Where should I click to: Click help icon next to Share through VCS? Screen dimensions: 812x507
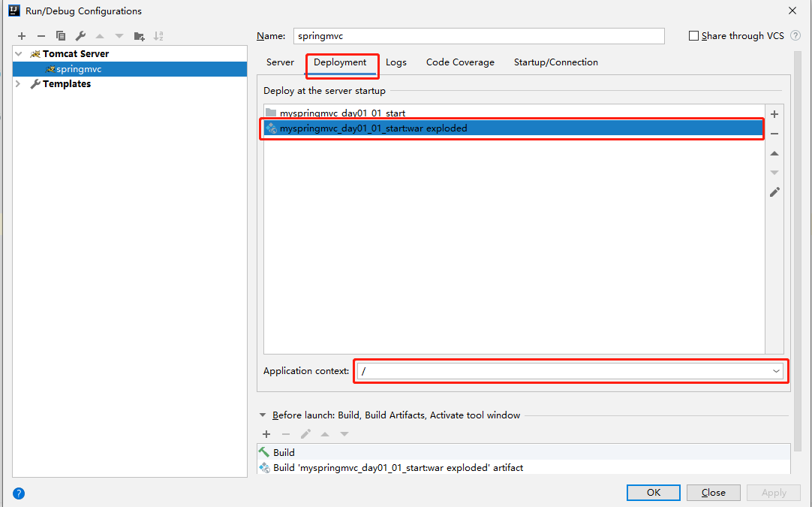click(796, 36)
